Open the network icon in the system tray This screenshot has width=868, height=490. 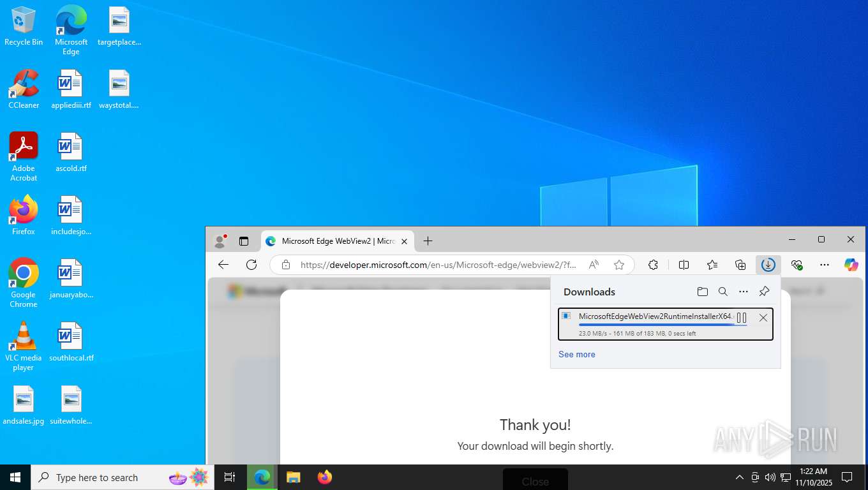[785, 477]
